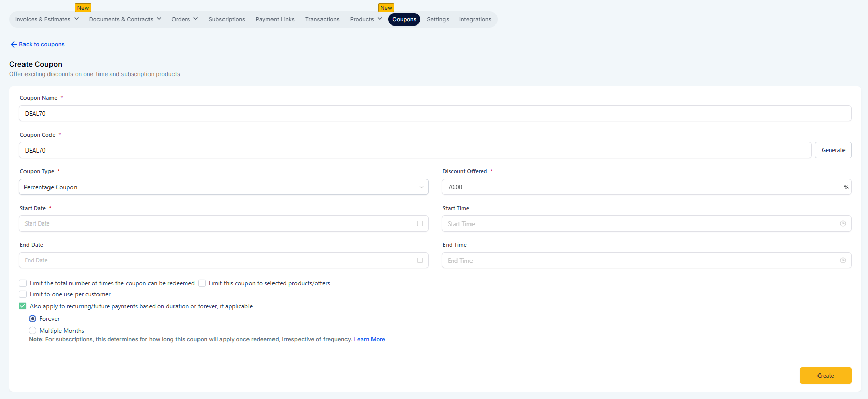Image resolution: width=868 pixels, height=399 pixels.
Task: Click the Coupon Code input field
Action: (x=415, y=150)
